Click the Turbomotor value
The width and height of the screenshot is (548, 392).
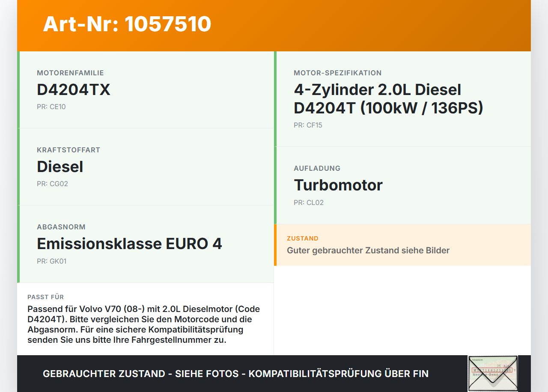pyautogui.click(x=338, y=185)
